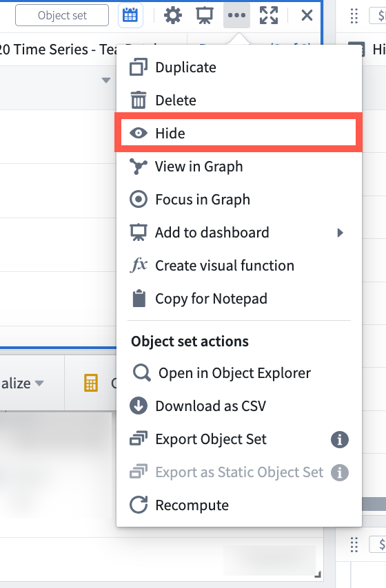
Task: Click the calendar icon in the toolbar
Action: tap(130, 15)
